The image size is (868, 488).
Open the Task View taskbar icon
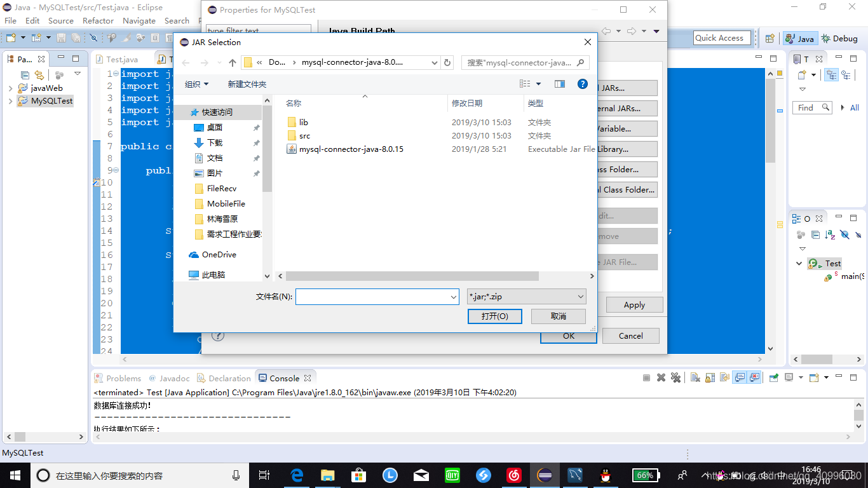tap(265, 475)
